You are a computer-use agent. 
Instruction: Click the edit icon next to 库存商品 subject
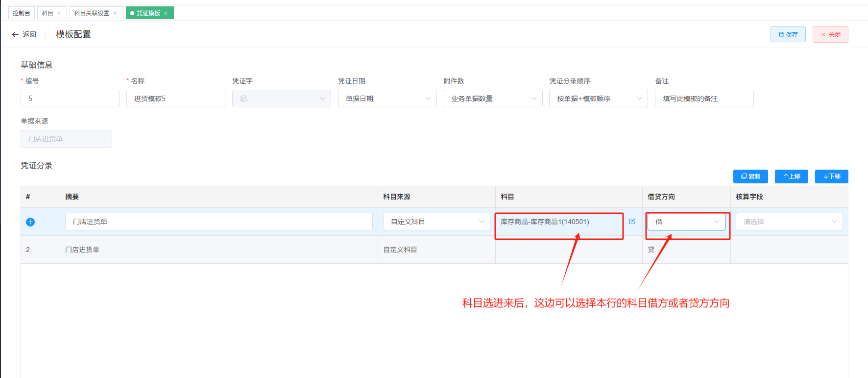(x=632, y=222)
